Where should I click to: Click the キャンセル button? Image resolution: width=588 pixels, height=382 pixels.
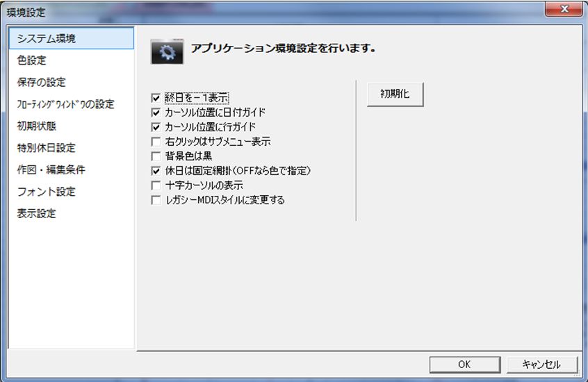tap(542, 365)
